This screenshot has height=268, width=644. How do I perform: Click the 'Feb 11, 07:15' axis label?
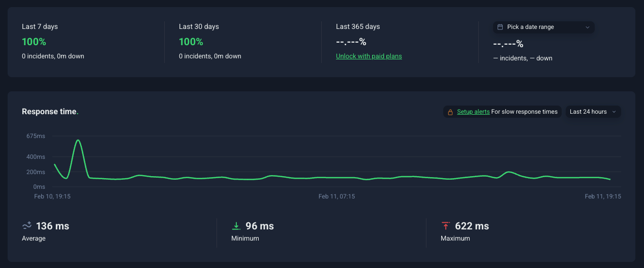tap(336, 196)
